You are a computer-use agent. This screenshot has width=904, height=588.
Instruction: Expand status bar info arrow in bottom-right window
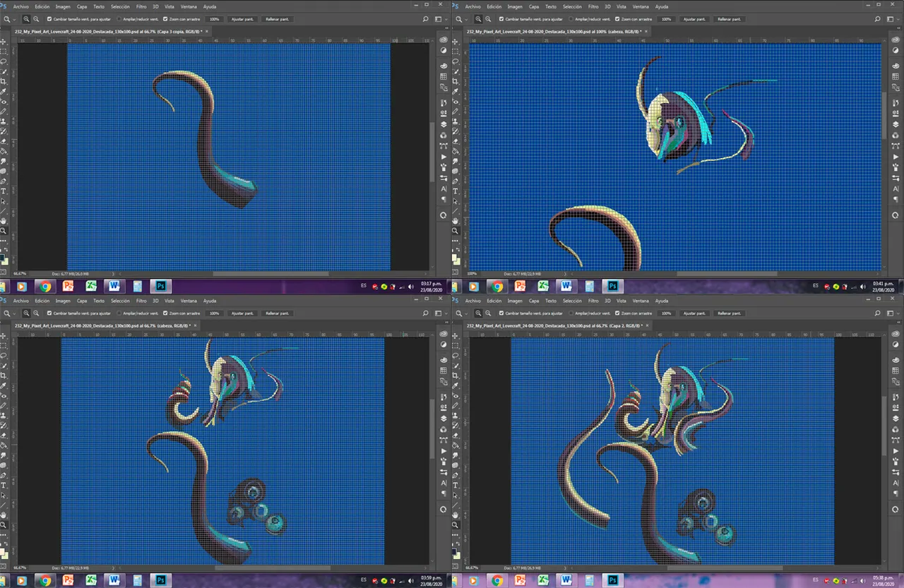click(x=565, y=567)
